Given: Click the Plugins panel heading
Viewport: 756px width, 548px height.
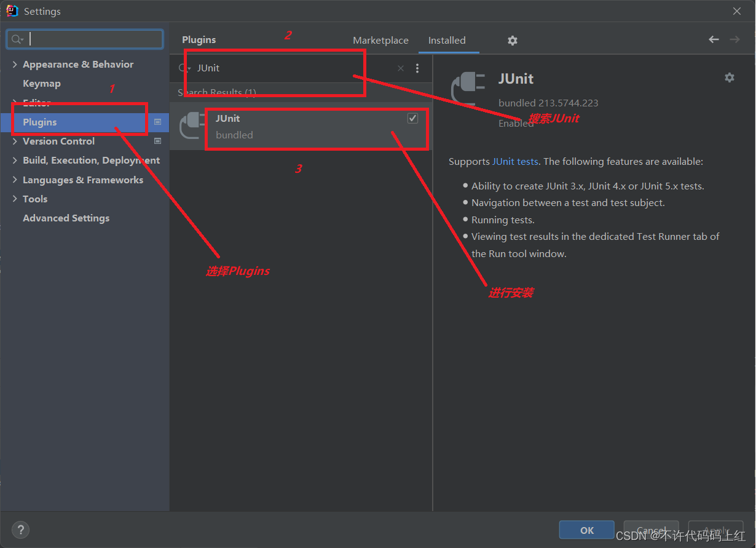Looking at the screenshot, I should [199, 39].
